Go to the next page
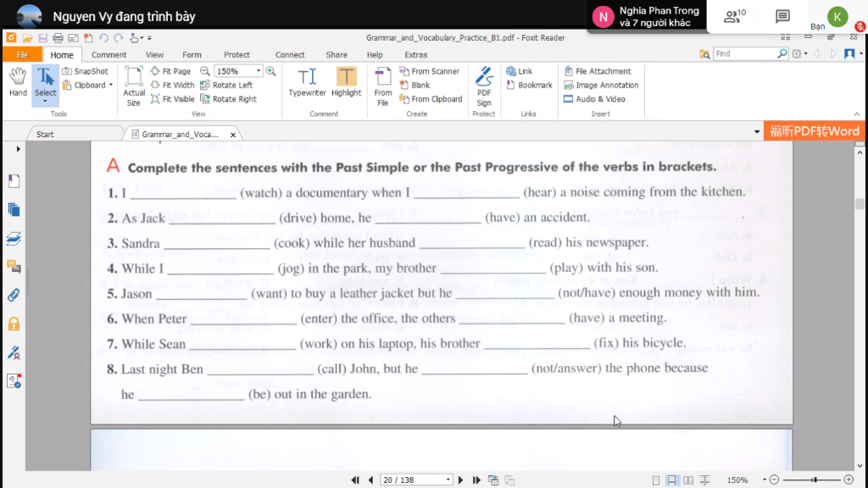The width and height of the screenshot is (868, 488). pos(460,480)
